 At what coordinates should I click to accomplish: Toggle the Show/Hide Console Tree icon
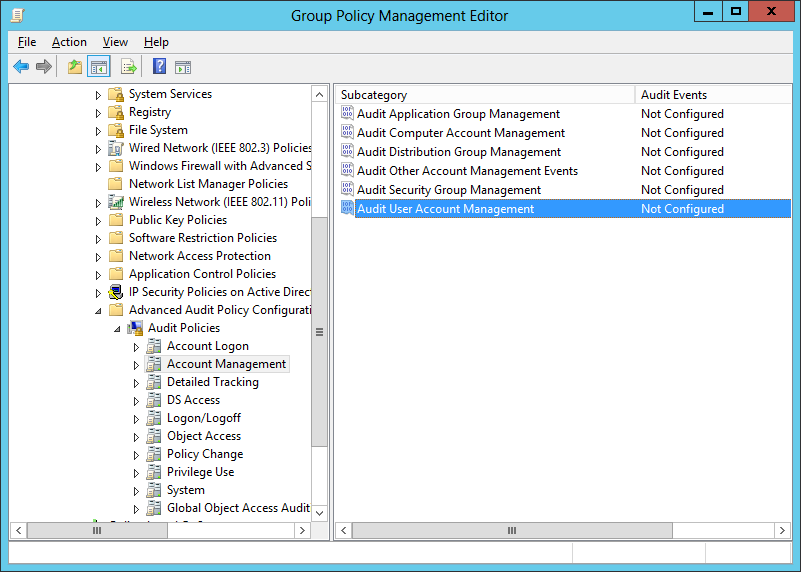coord(99,67)
